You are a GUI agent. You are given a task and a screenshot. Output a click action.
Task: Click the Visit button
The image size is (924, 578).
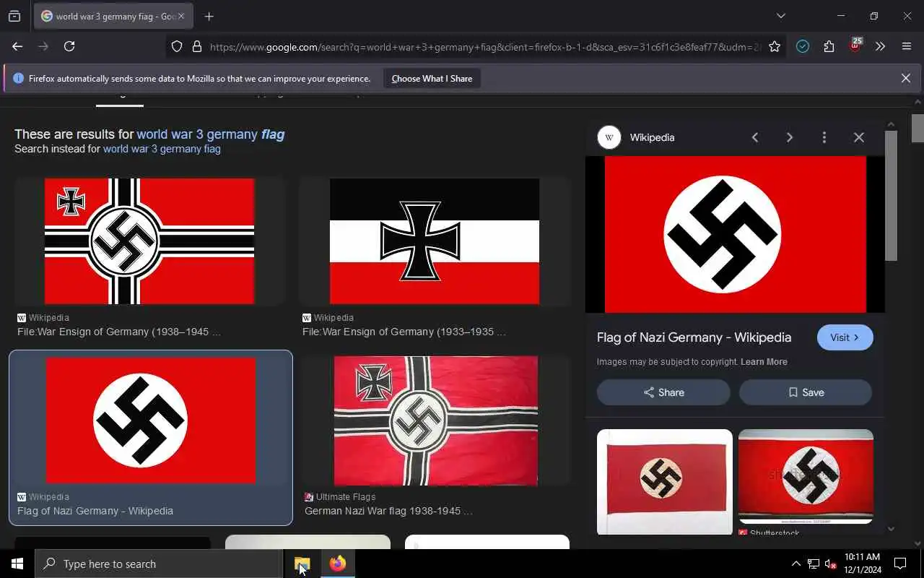coord(845,337)
